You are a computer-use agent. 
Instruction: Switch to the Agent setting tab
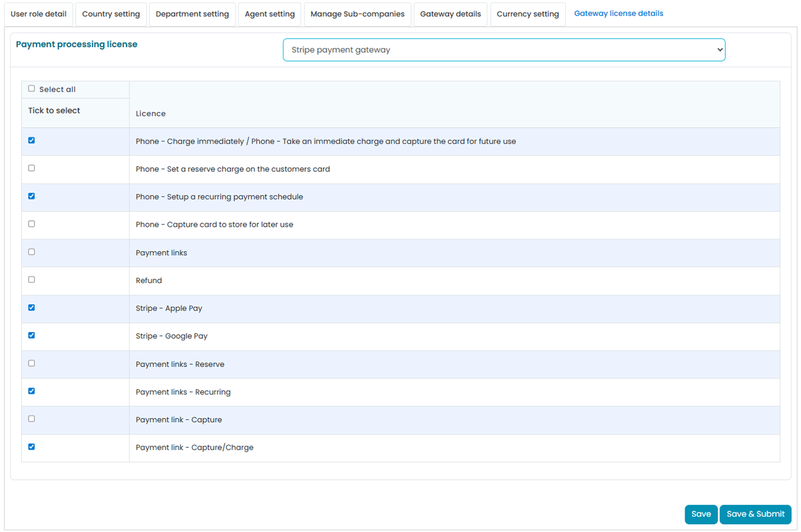pos(270,14)
